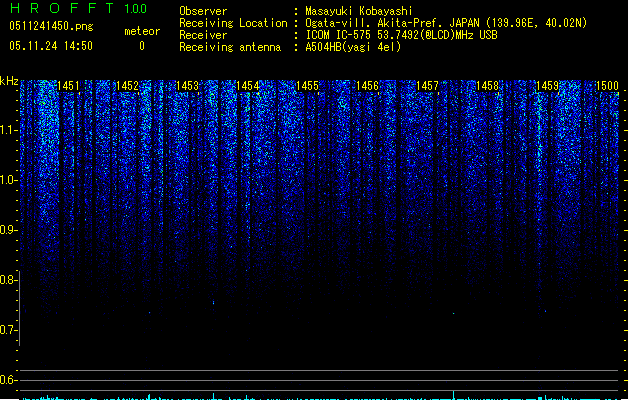
Task: Click the Observer field label
Action: 203,11
